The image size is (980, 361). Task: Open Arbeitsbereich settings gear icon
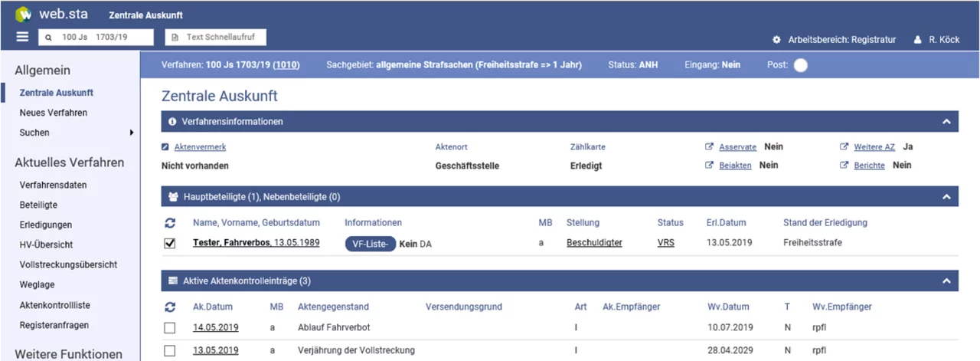click(776, 39)
